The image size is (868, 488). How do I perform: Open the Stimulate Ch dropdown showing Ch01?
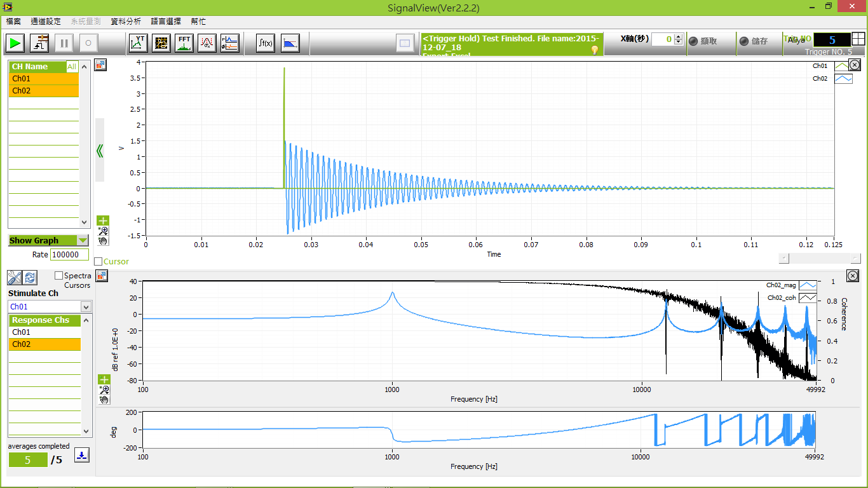[50, 306]
